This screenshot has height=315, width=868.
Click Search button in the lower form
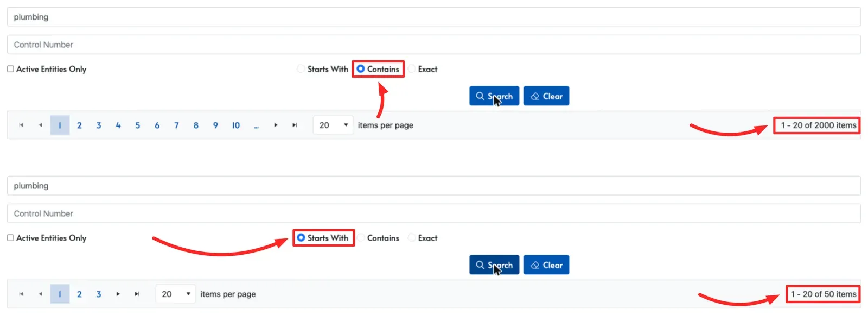(494, 265)
